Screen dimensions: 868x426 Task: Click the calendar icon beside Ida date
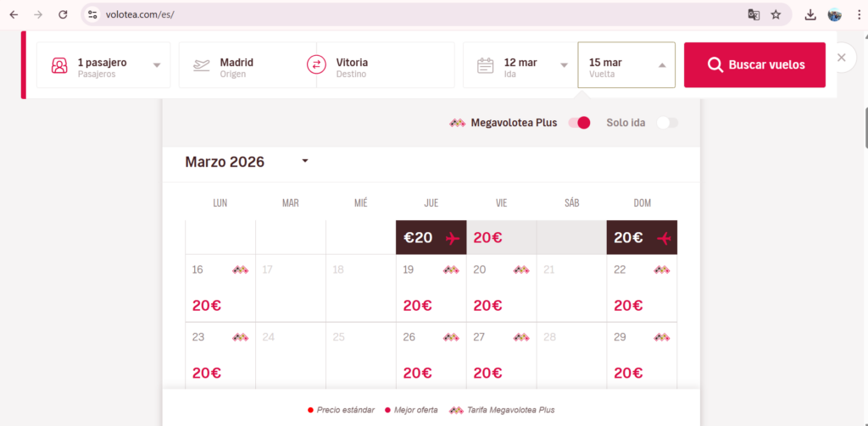485,65
